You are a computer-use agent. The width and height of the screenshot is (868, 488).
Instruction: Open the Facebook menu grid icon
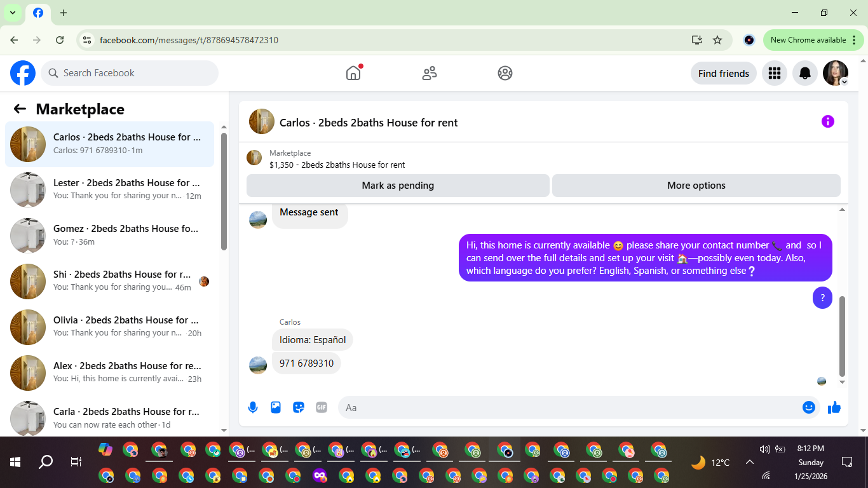(x=774, y=73)
